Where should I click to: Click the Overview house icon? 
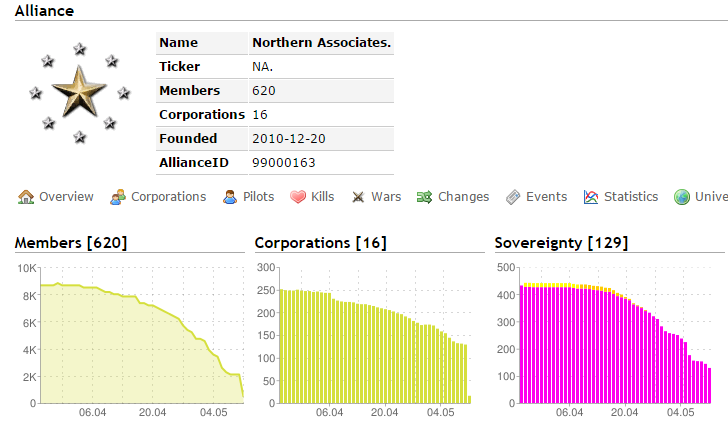click(x=26, y=197)
